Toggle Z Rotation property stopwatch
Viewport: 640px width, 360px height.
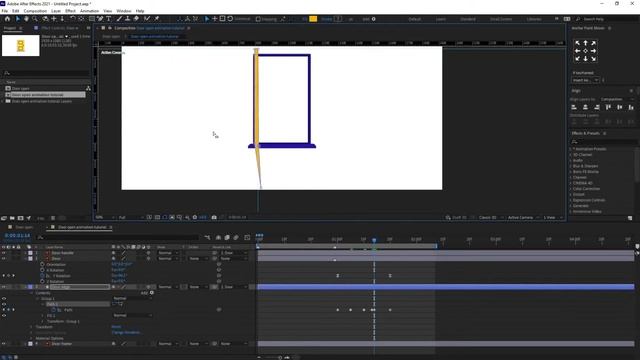pos(42,282)
